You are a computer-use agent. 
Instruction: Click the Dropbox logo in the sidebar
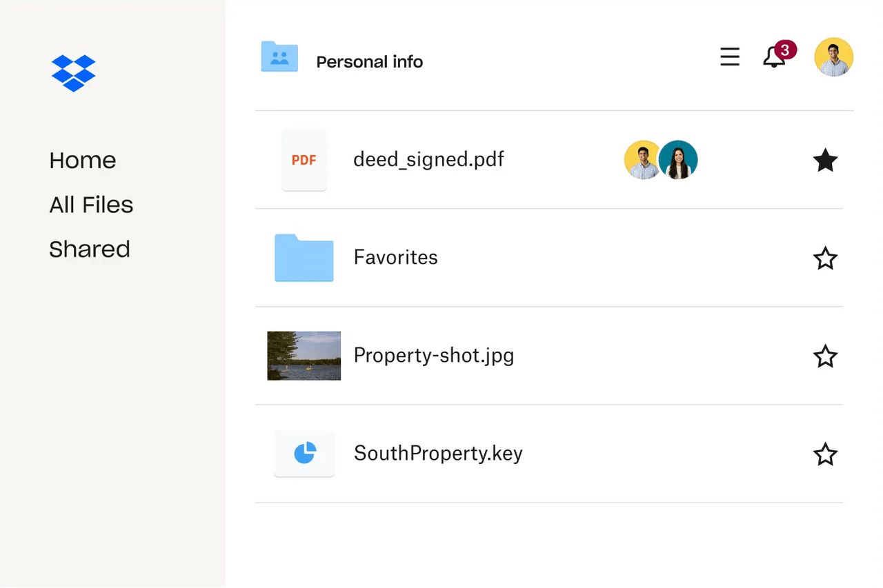[73, 72]
